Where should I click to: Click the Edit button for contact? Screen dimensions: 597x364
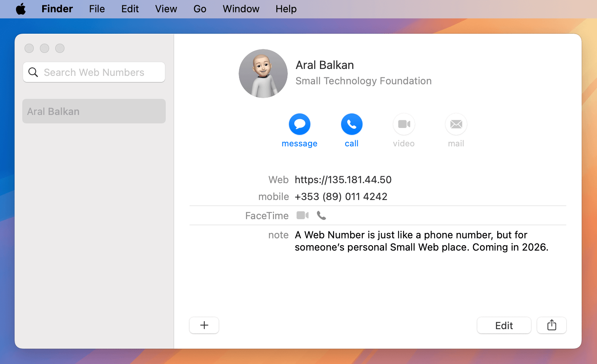click(504, 325)
